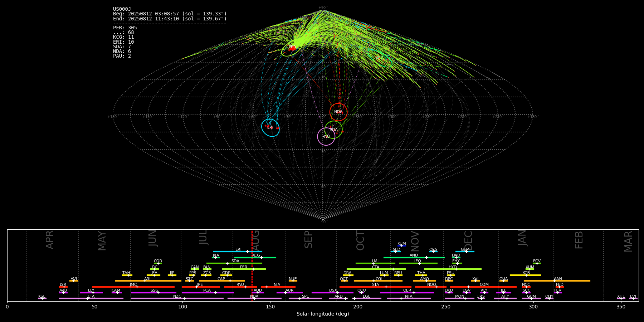This screenshot has height=322, width=644.
Task: Click the SSG shower bar in timeline
Action: tap(153, 293)
